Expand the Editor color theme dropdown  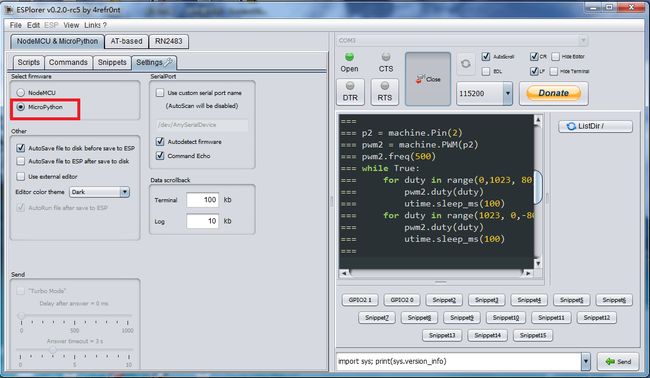click(x=124, y=192)
